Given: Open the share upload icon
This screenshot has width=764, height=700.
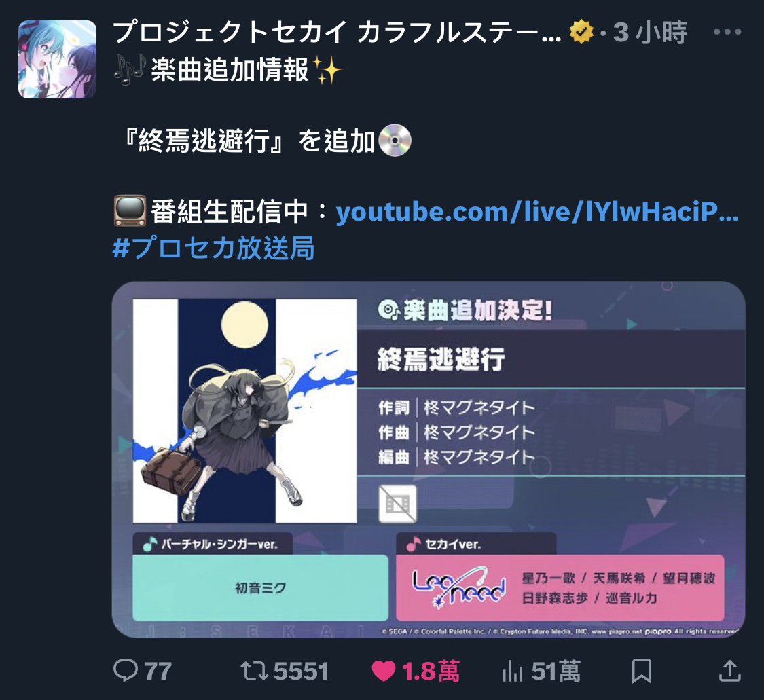Looking at the screenshot, I should point(730,671).
